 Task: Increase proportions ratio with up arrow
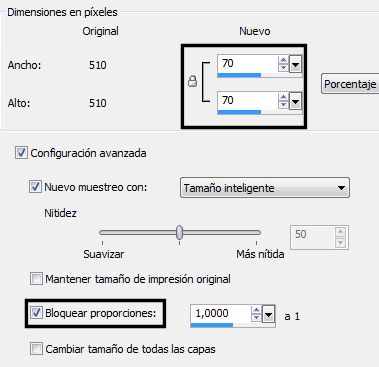(256, 310)
